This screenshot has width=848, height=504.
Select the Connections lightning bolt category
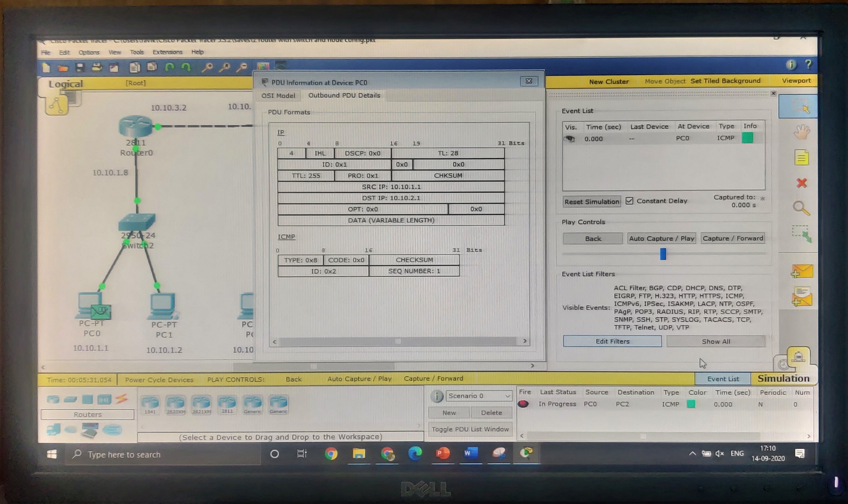[121, 399]
